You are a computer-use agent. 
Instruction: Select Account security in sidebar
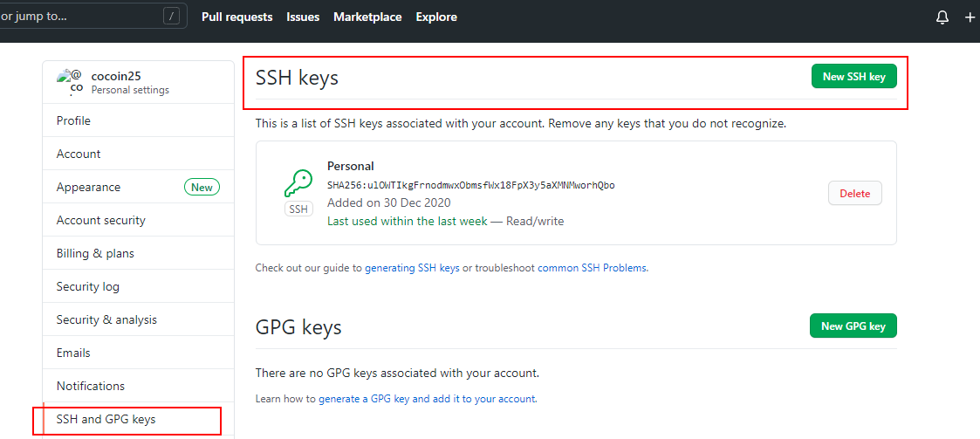(100, 220)
